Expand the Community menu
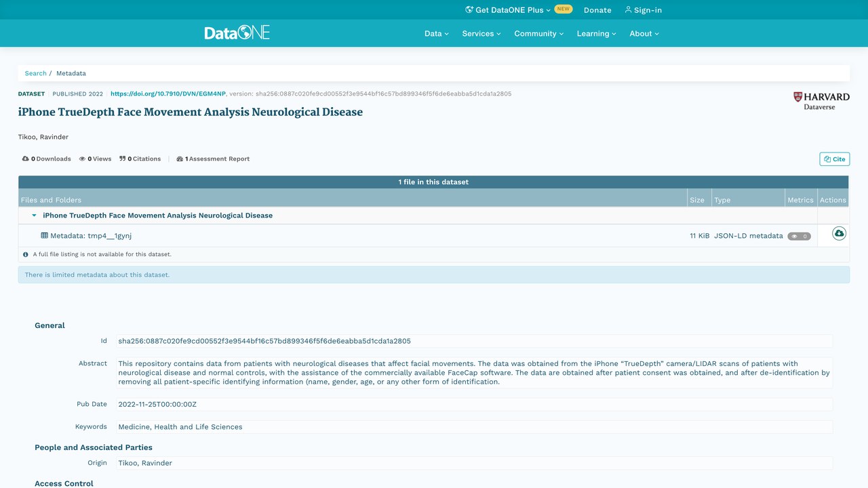 point(539,33)
